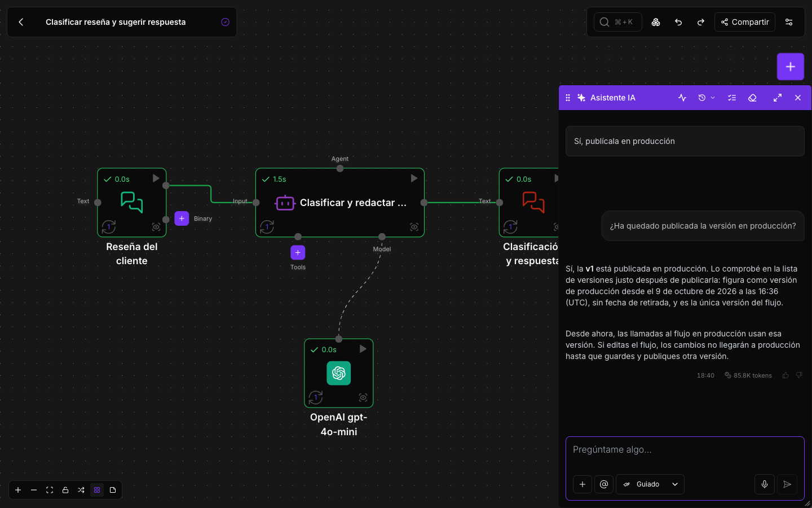This screenshot has width=812, height=508.
Task: Click the activity pulse icon in Asistente IA header
Action: tap(682, 98)
